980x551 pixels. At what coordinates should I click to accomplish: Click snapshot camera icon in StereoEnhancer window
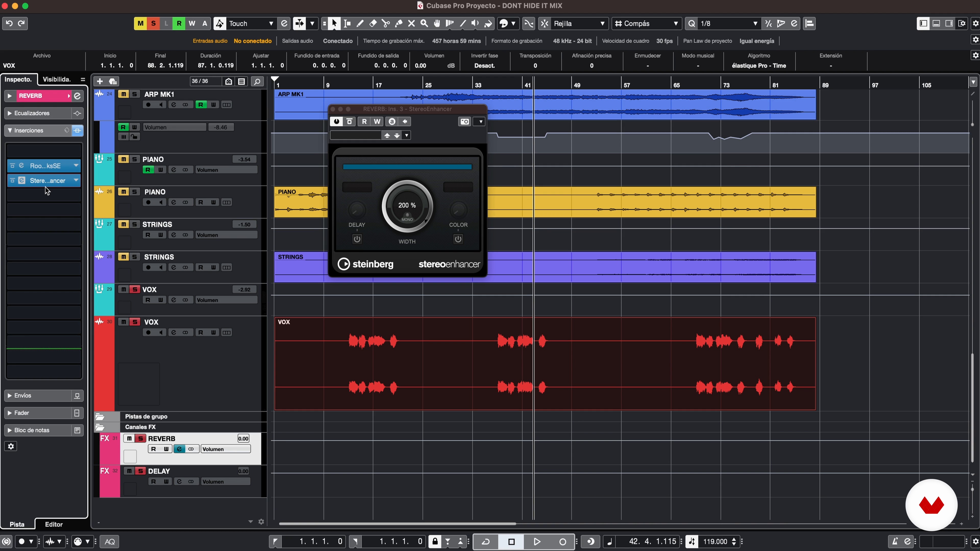click(464, 122)
